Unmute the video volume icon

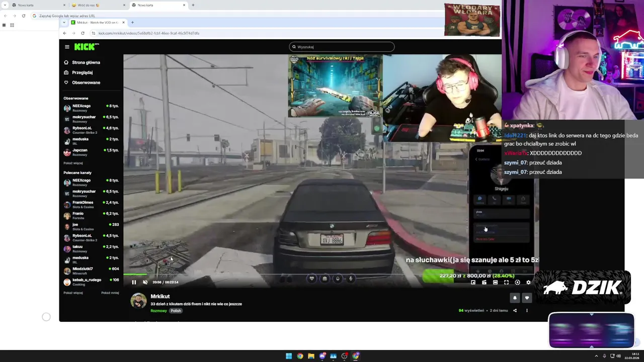[x=145, y=282]
